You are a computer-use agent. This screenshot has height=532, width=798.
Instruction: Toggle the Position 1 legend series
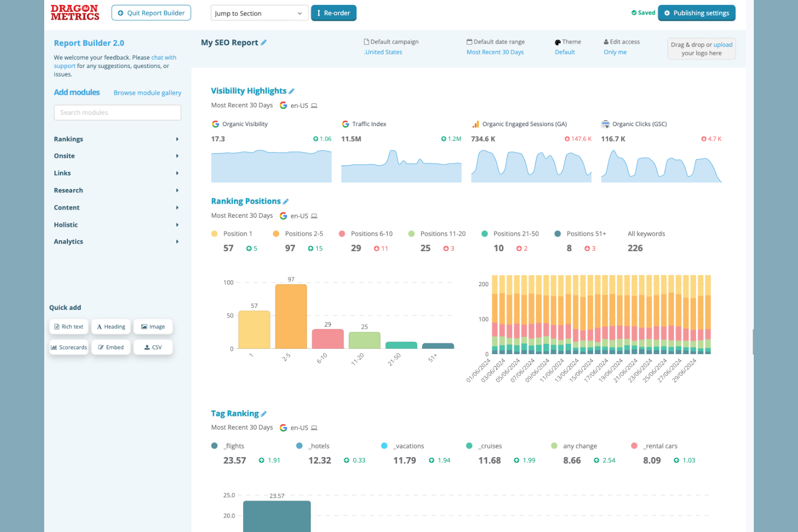point(233,233)
